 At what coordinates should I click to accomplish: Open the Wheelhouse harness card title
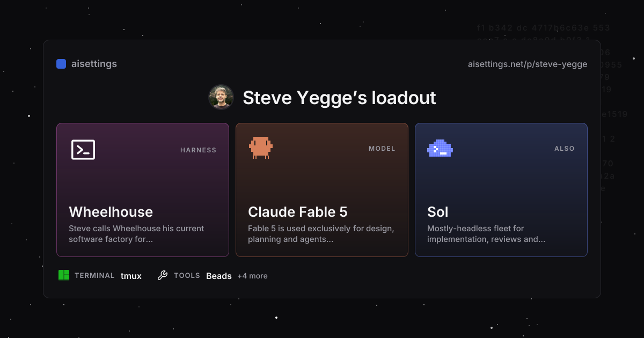coord(111,212)
